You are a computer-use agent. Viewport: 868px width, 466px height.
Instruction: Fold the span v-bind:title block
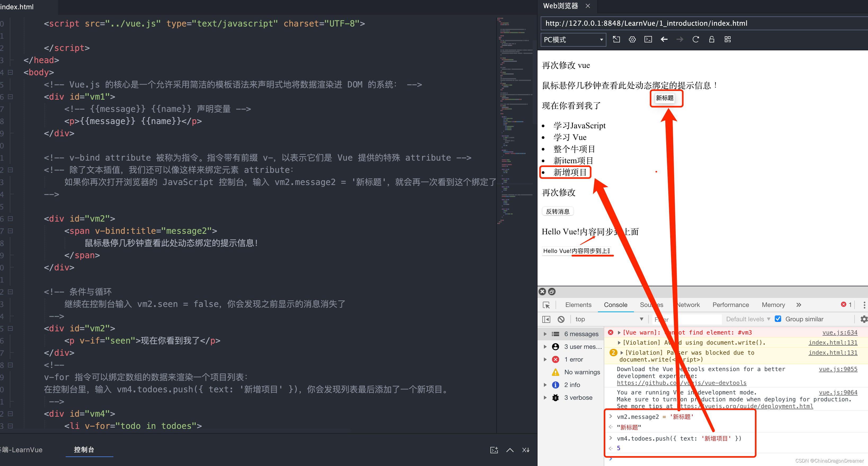pos(10,231)
